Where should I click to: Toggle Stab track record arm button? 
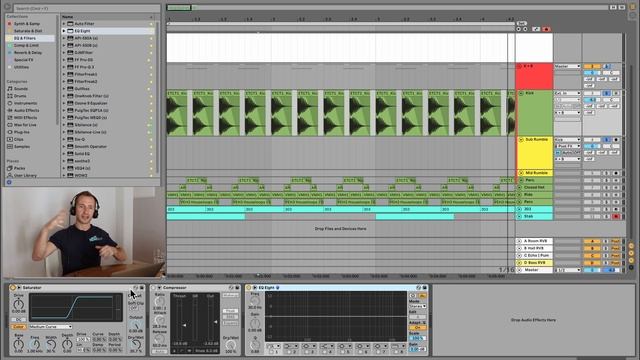[x=616, y=216]
